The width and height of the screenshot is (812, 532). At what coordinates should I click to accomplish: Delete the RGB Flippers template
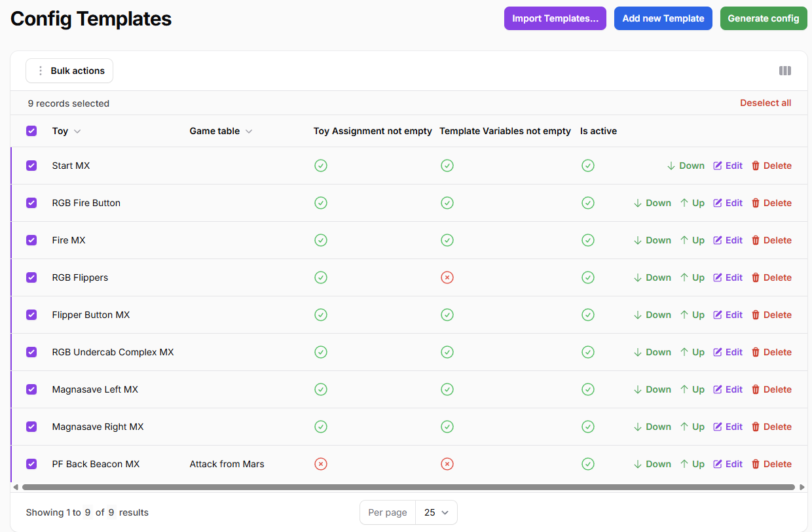[x=771, y=277]
